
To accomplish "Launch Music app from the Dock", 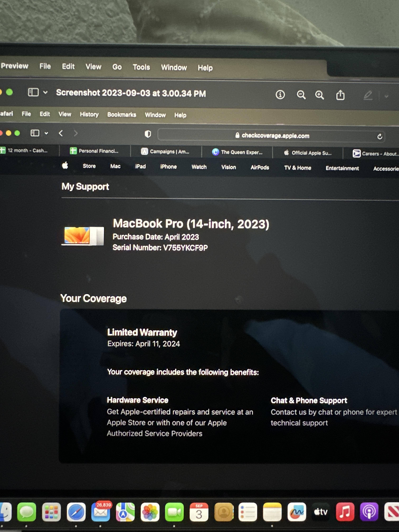I will pos(345,512).
